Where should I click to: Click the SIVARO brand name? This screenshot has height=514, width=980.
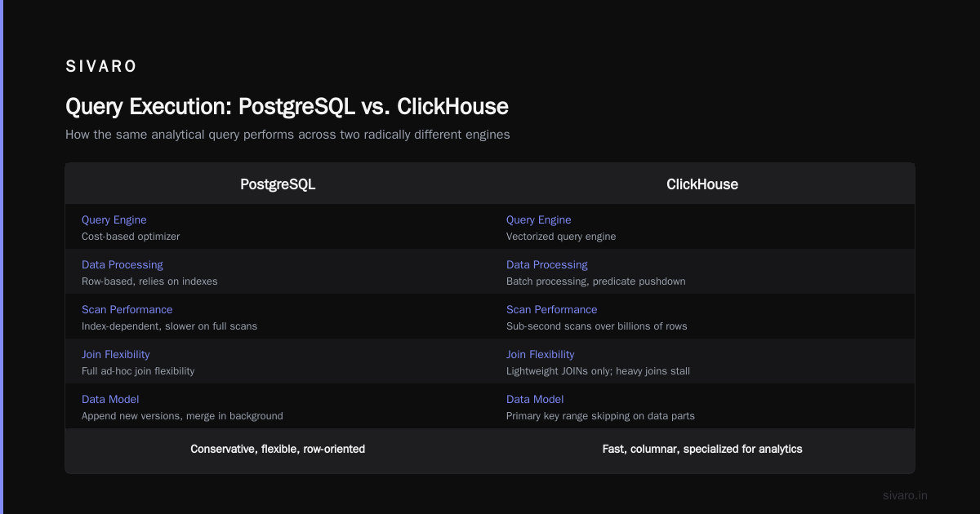(x=101, y=67)
